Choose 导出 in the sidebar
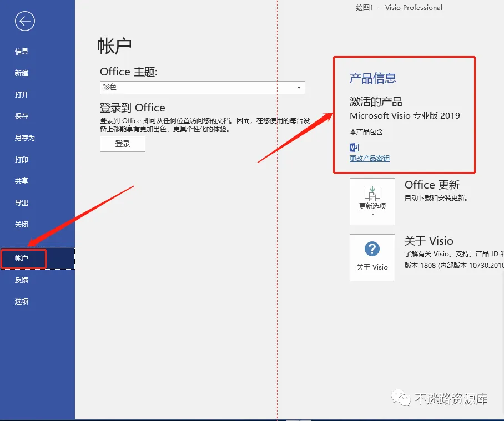Screen dimensions: 504x421 coord(22,203)
